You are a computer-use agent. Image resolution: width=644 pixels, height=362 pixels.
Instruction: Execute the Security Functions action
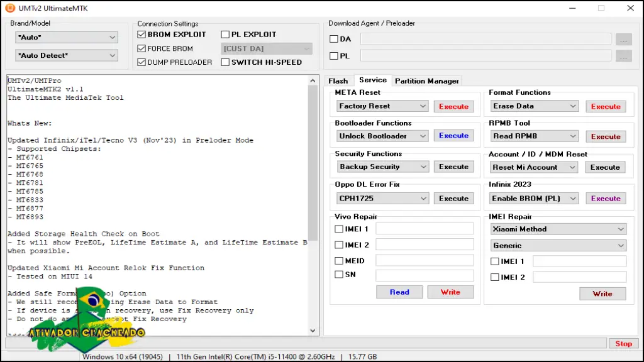(454, 167)
